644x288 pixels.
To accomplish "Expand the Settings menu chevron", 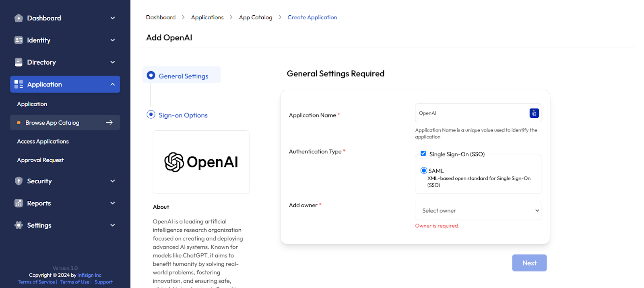I will coord(113,225).
